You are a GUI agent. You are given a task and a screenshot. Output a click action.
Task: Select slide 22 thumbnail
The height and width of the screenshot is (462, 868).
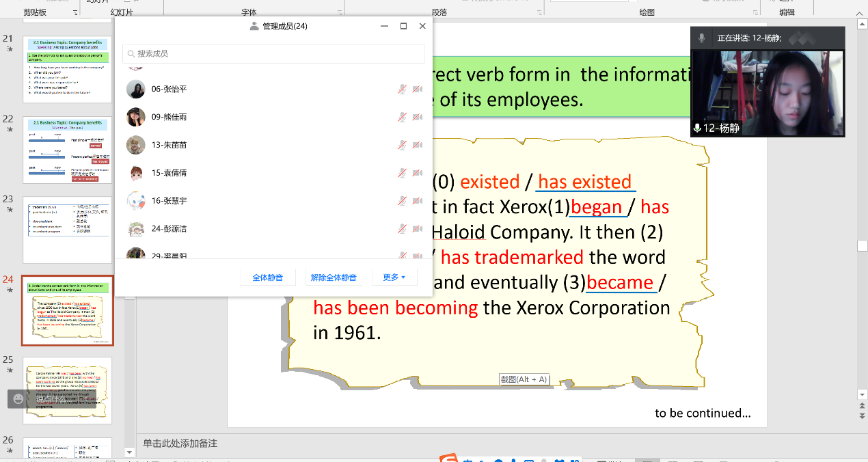pyautogui.click(x=67, y=150)
